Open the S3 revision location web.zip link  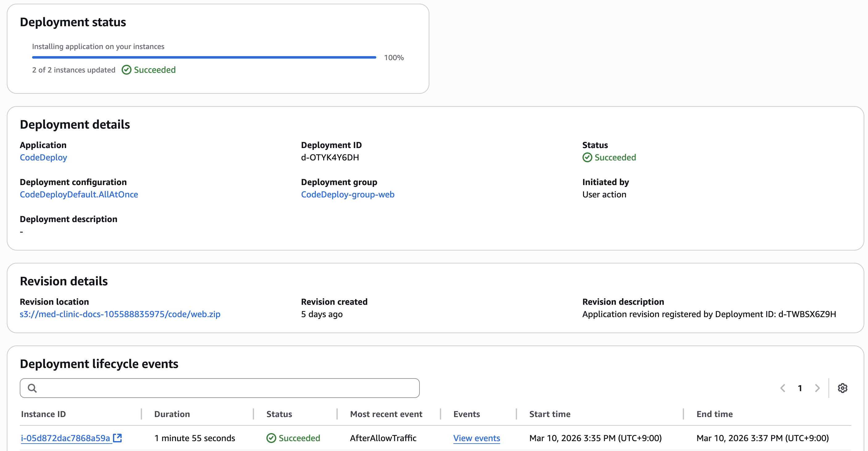point(120,314)
